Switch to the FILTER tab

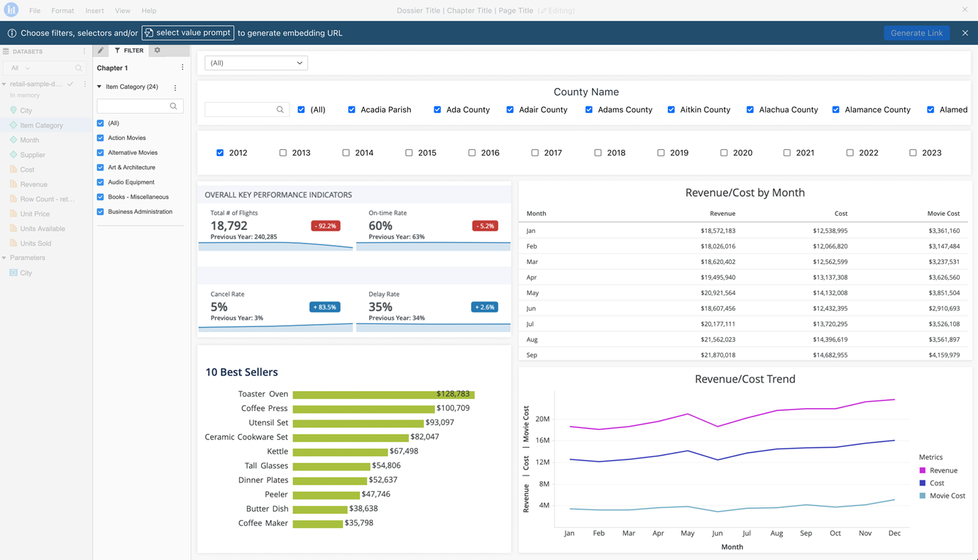[128, 50]
